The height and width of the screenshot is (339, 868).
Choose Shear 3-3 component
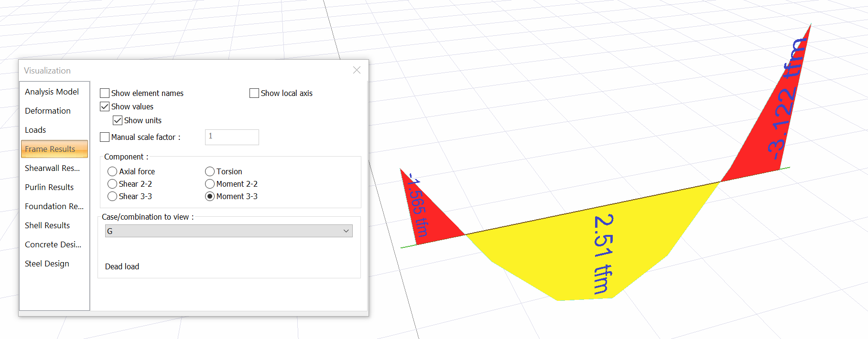(112, 196)
